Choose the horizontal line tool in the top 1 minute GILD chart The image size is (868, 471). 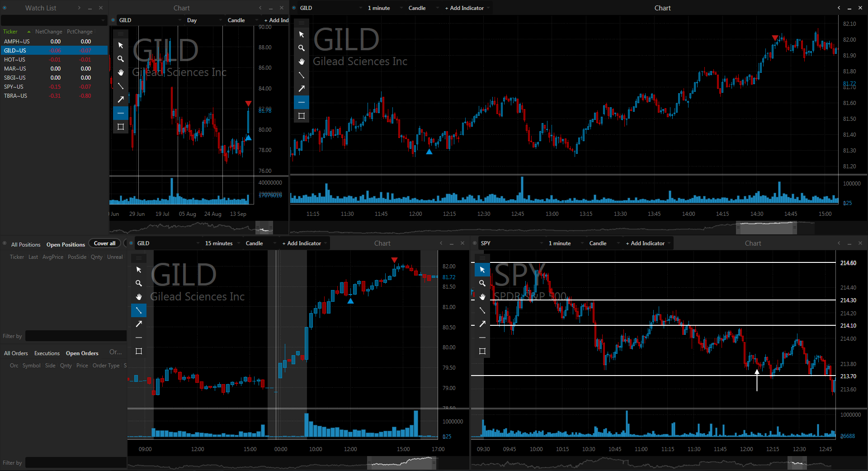[302, 102]
